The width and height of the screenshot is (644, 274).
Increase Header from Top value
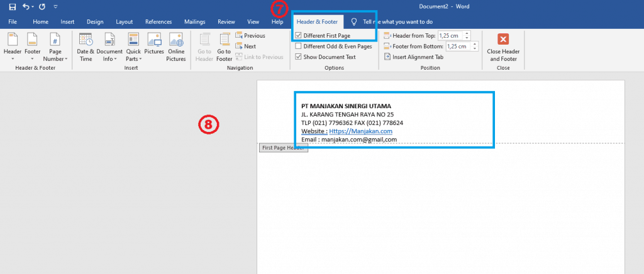467,34
